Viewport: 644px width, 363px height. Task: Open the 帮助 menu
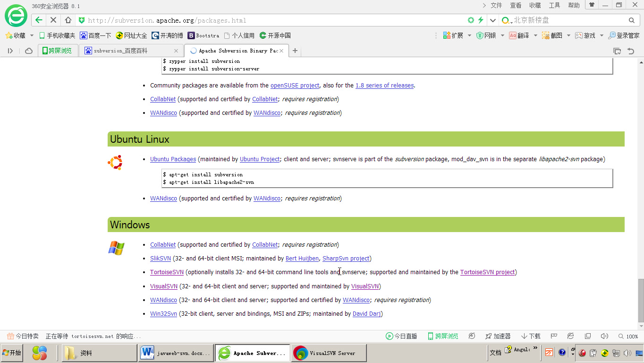pos(574,5)
